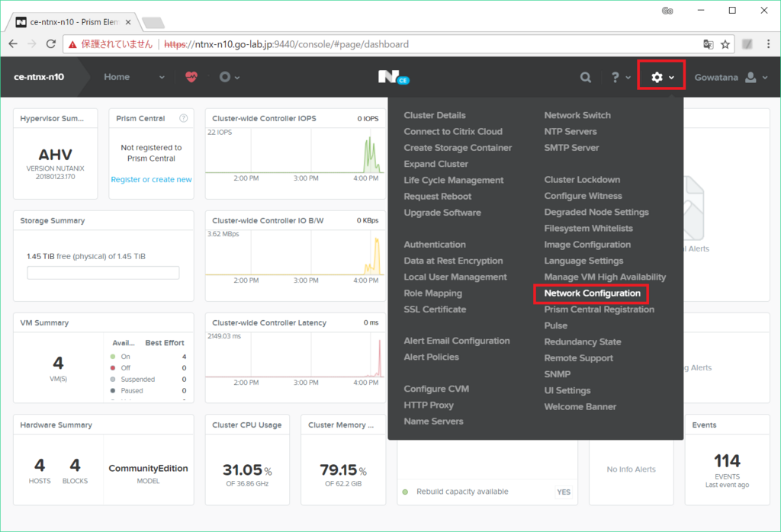Open HTTP Proxy settings
The image size is (781, 532).
coord(429,405)
